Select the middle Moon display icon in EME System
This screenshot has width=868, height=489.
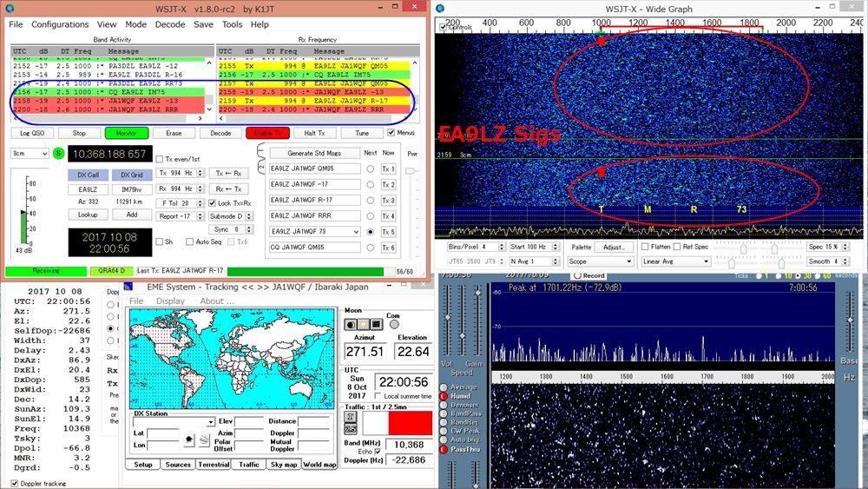coord(363,325)
